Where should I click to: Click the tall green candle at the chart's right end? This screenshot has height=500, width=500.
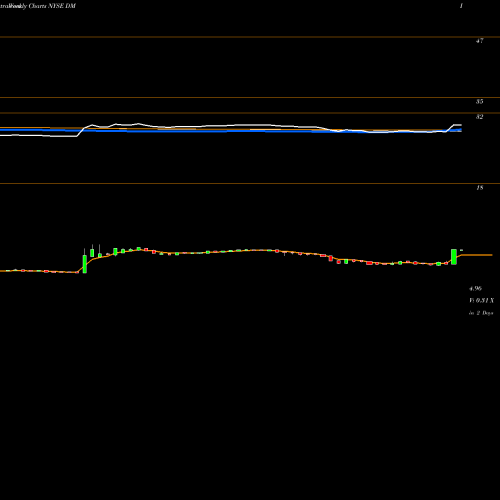pyautogui.click(x=454, y=257)
